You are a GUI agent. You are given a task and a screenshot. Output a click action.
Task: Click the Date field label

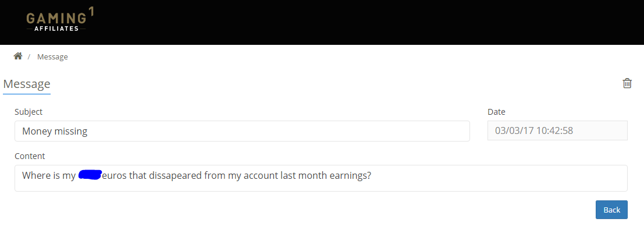496,112
